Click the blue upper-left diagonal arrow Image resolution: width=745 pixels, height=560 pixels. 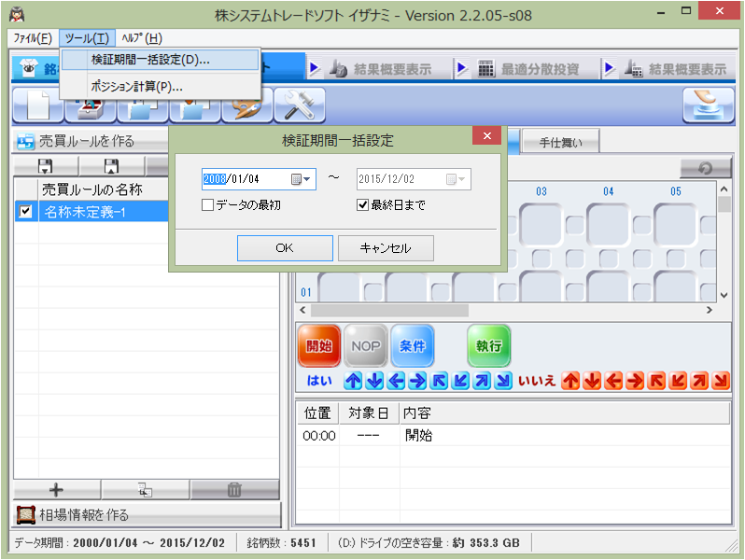pyautogui.click(x=439, y=381)
